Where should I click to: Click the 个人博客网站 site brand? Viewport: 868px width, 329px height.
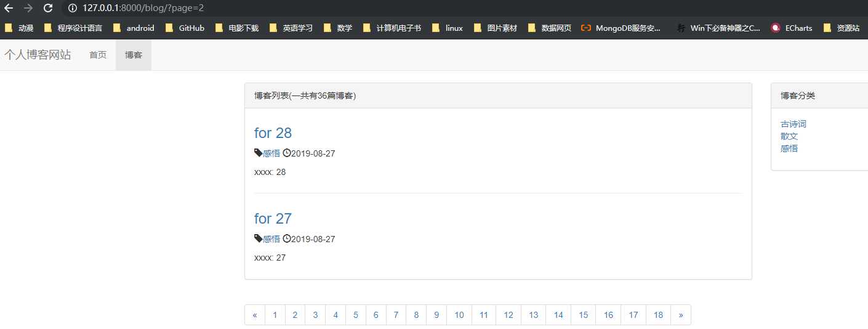click(38, 55)
